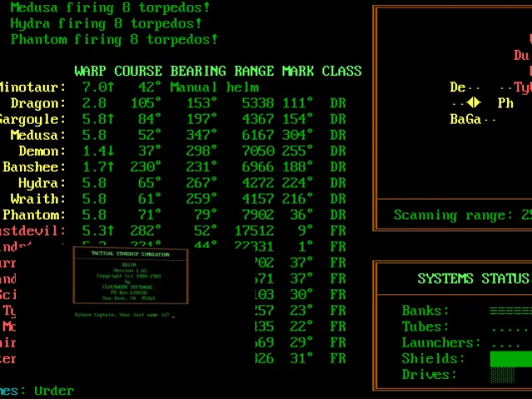
Task: Click Banshee's range value 6966
Action: click(258, 167)
